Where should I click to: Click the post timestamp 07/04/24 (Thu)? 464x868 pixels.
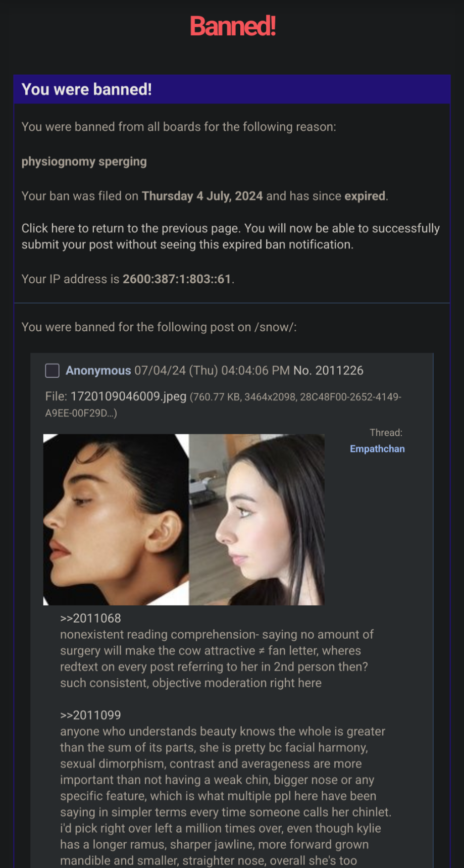(176, 371)
